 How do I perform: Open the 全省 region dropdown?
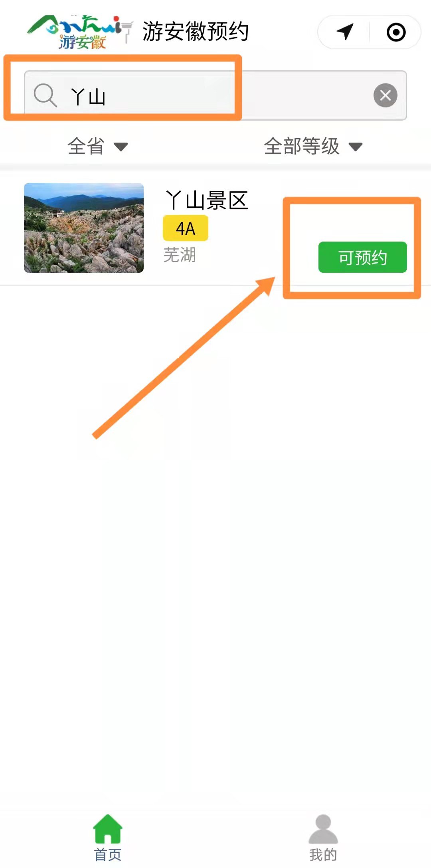point(97,146)
